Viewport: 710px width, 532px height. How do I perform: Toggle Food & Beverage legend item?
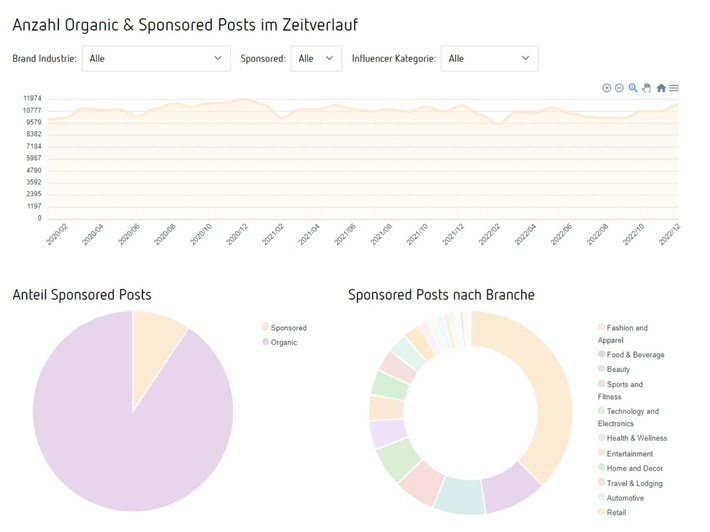pos(635,355)
